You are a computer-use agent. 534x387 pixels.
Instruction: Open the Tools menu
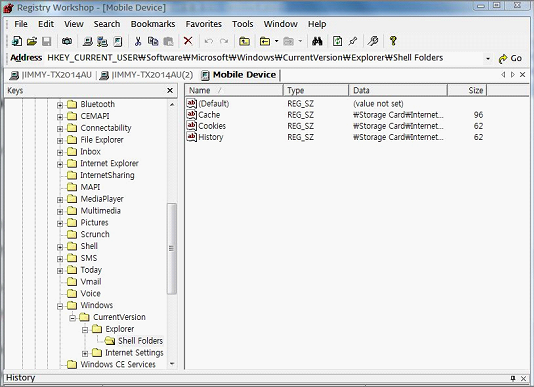tap(243, 24)
